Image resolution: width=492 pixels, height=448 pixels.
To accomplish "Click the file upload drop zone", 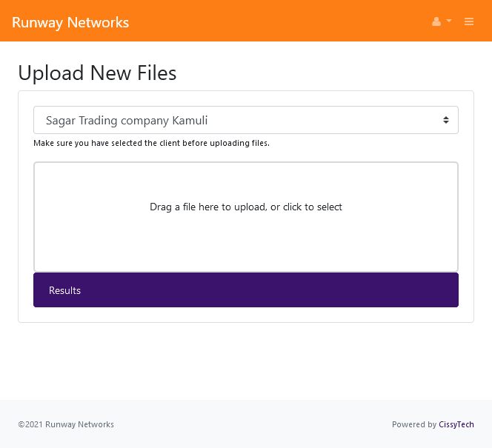I will click(x=245, y=185).
